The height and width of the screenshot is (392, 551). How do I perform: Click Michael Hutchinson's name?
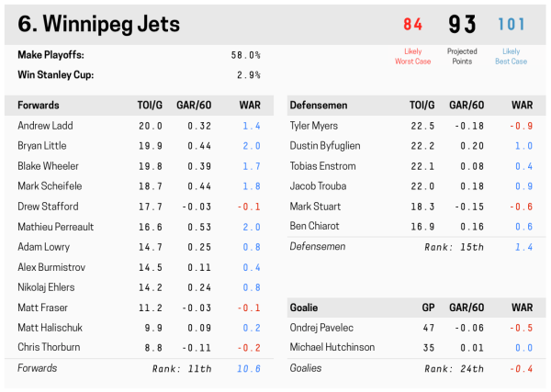coord(332,348)
